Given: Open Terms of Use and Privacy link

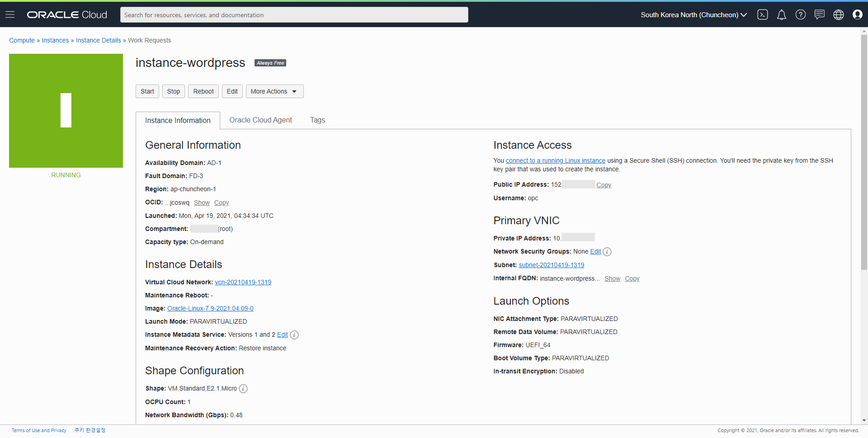Looking at the screenshot, I should coord(39,430).
